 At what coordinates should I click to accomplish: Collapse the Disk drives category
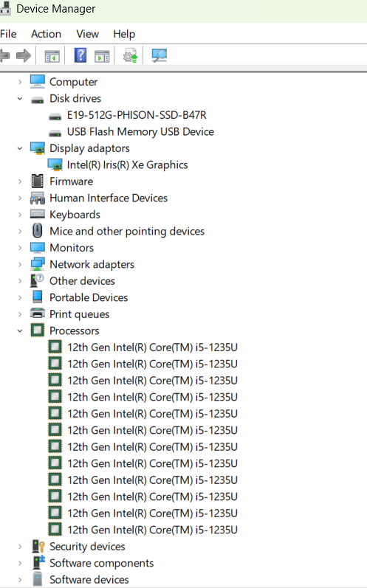[x=20, y=99]
